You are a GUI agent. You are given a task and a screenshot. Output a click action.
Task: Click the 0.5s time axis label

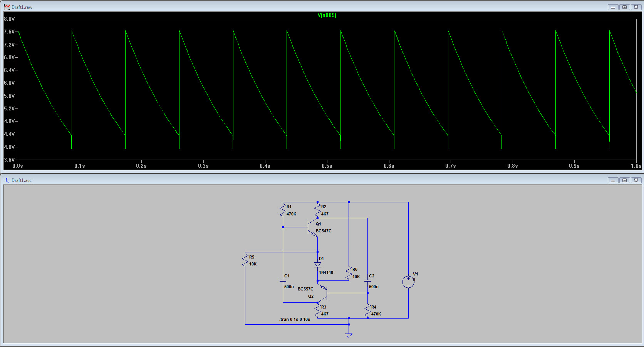[327, 166]
